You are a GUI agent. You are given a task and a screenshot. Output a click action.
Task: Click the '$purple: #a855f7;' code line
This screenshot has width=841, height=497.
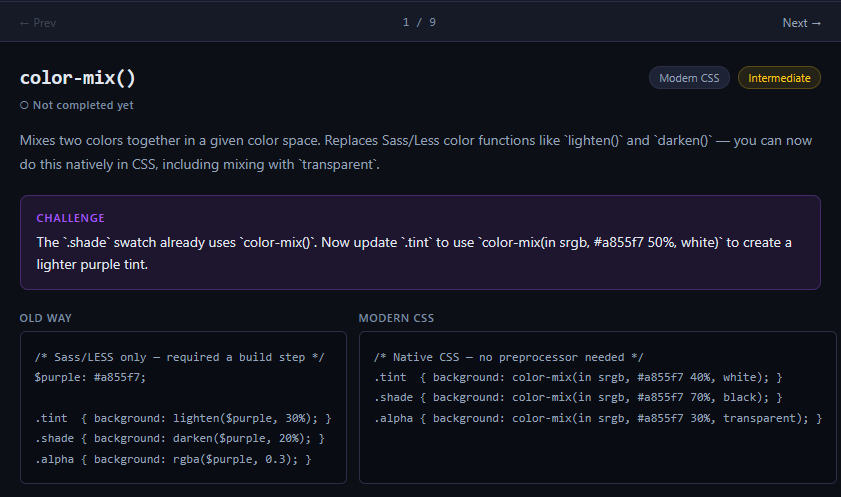(90, 377)
